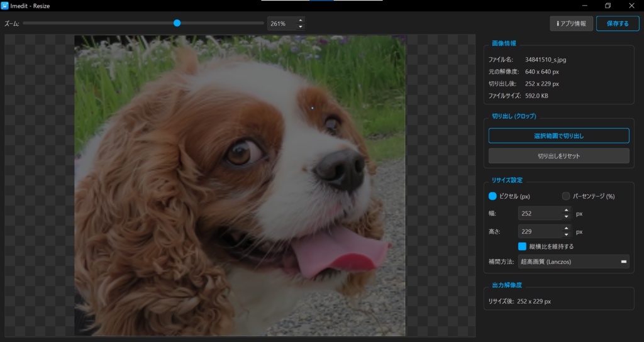Click the 高さ height input field
The image size is (644, 342).
point(540,231)
